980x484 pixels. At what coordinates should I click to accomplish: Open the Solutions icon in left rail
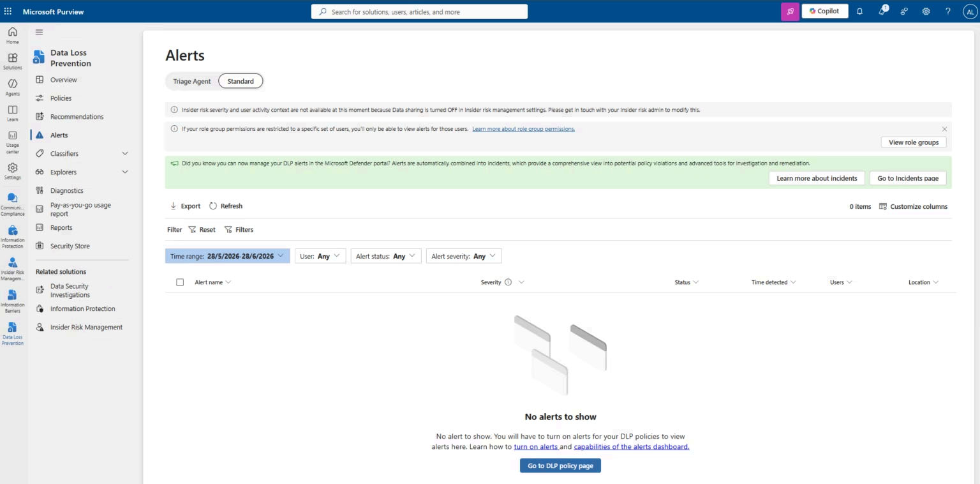click(x=12, y=61)
